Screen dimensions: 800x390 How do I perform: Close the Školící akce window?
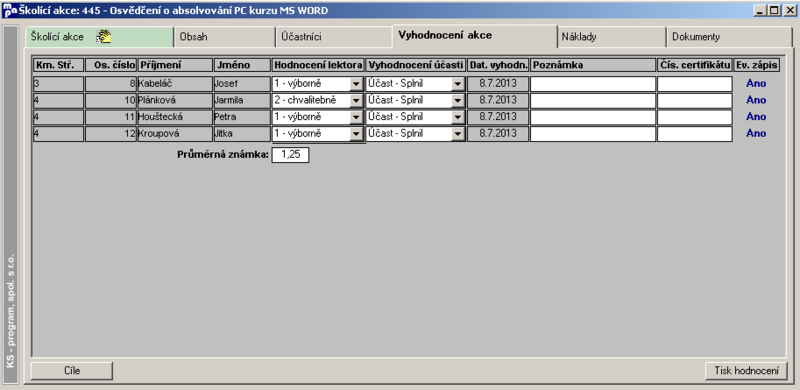click(x=789, y=10)
